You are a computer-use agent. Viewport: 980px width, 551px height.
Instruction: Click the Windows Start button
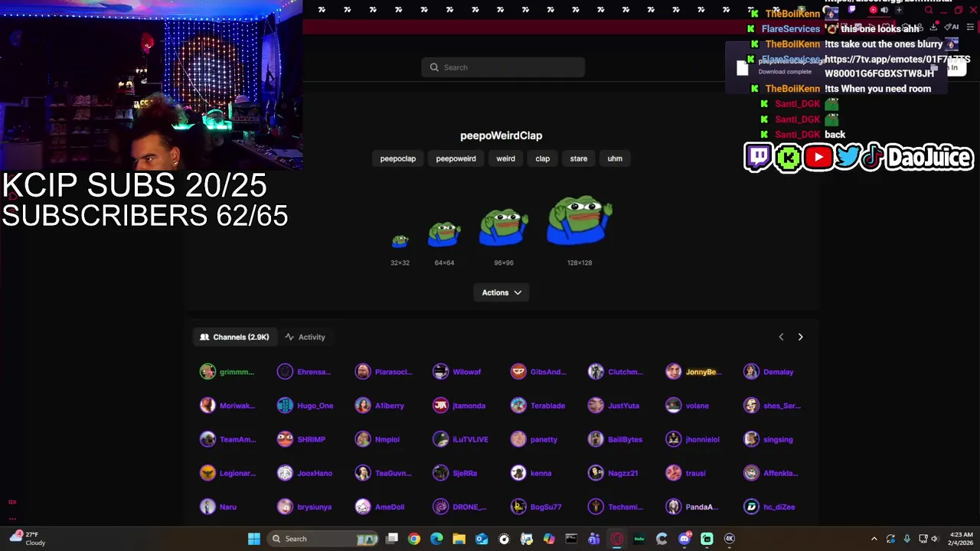click(x=254, y=539)
